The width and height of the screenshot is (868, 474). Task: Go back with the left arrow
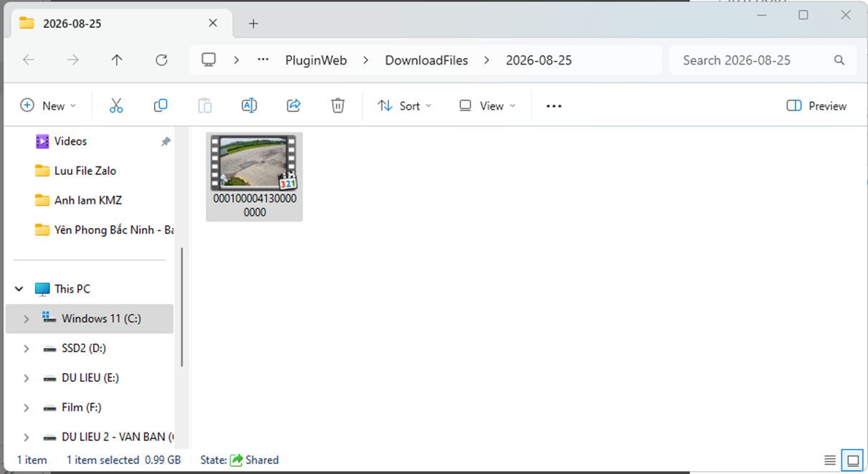(29, 60)
